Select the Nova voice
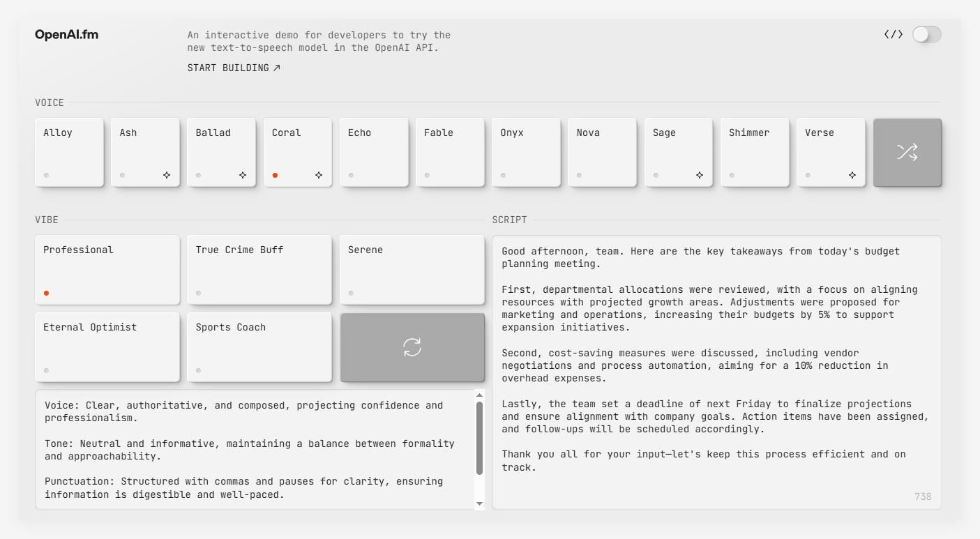Viewport: 980px width, 539px height. [x=602, y=153]
